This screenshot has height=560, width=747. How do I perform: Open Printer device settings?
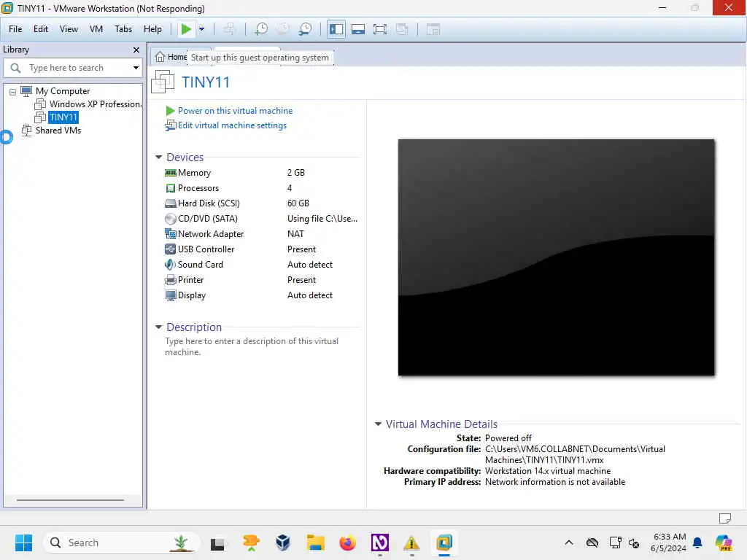[190, 279]
